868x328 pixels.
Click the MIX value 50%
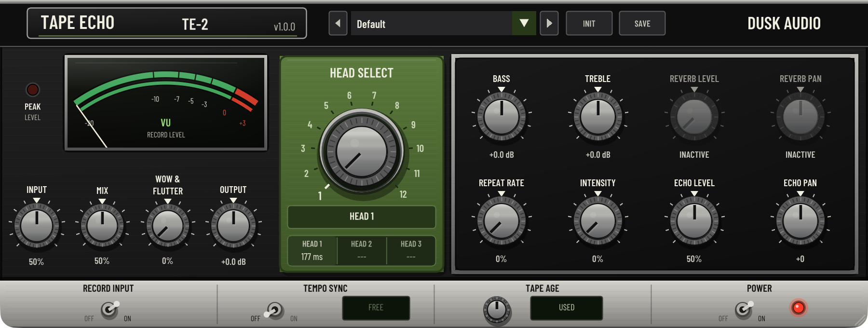tap(102, 261)
